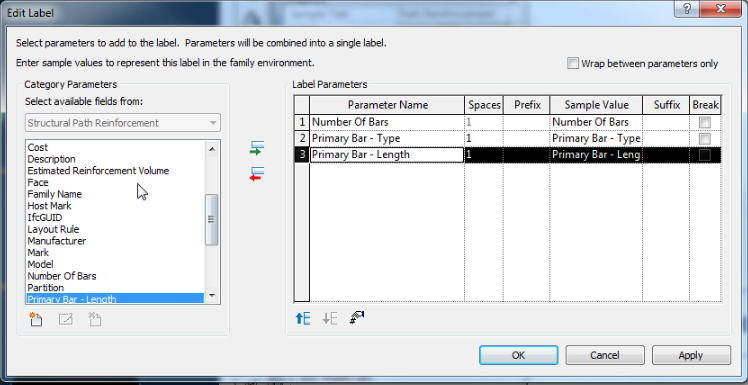This screenshot has height=385, width=748.
Task: Click the parameter list scroll-down arrow
Action: pos(212,295)
